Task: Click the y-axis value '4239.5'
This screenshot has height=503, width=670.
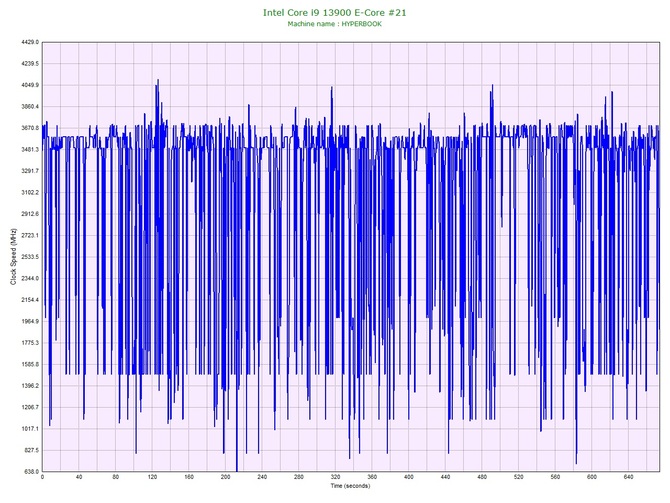Action: coord(30,64)
